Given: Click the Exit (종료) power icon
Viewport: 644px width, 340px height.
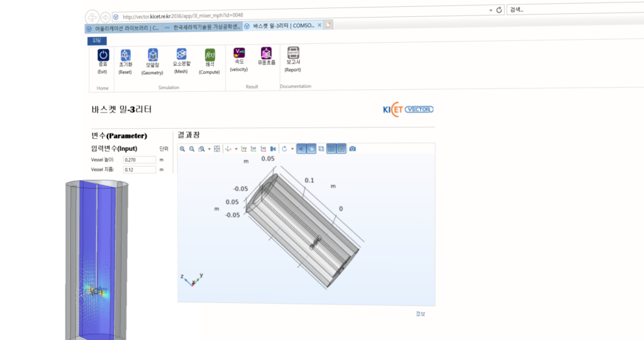Looking at the screenshot, I should (103, 55).
